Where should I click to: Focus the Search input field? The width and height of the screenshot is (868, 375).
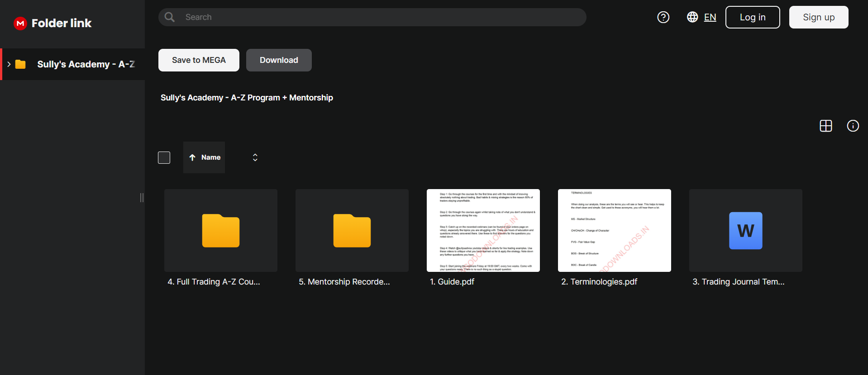pos(372,17)
